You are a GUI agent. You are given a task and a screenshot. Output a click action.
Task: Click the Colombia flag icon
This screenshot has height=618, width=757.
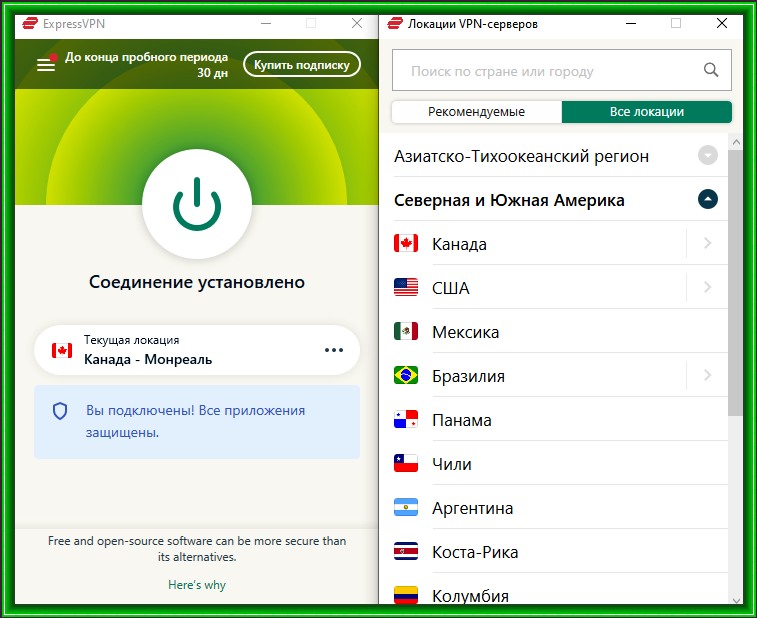point(406,595)
